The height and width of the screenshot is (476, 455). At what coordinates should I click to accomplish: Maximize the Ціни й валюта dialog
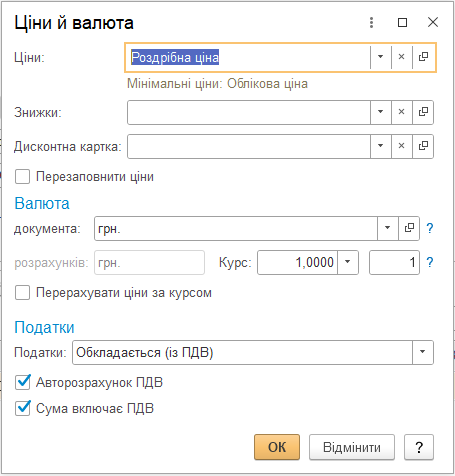[x=402, y=23]
